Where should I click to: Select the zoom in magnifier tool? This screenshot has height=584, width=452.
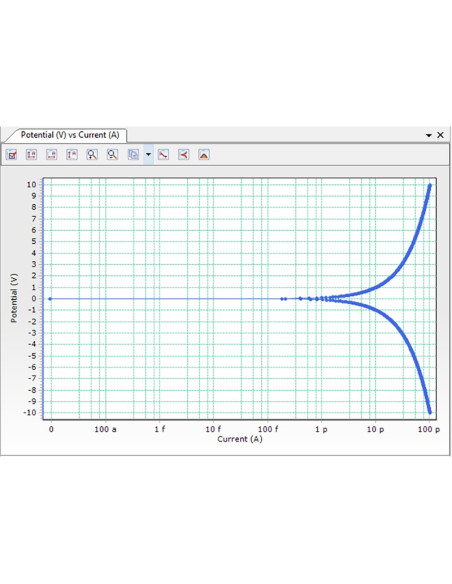pos(92,155)
